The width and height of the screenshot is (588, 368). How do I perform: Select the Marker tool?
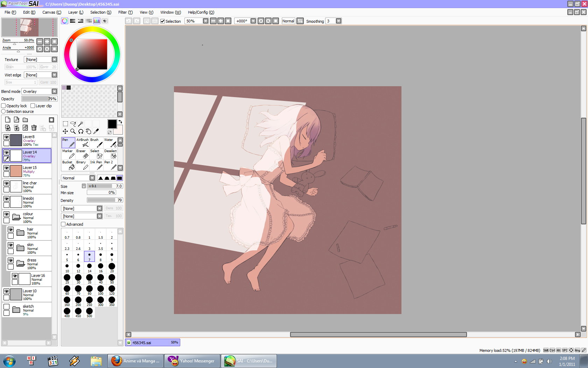tap(68, 154)
